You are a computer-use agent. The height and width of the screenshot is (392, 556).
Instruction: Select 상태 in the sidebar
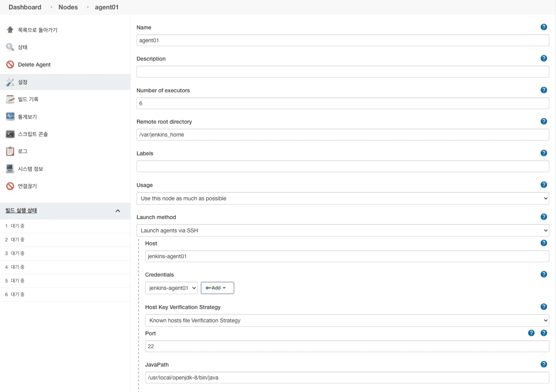pyautogui.click(x=22, y=47)
